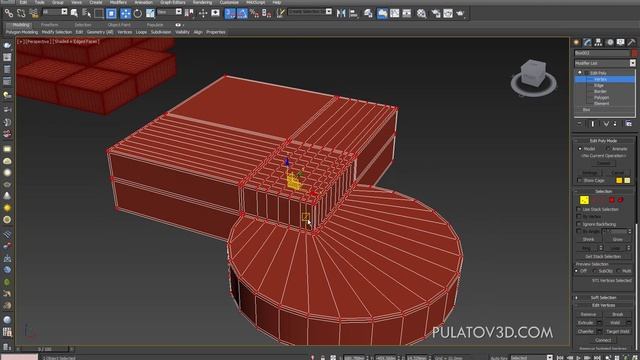
Task: Open the Hierarchy command panel tab
Action: pos(598,42)
